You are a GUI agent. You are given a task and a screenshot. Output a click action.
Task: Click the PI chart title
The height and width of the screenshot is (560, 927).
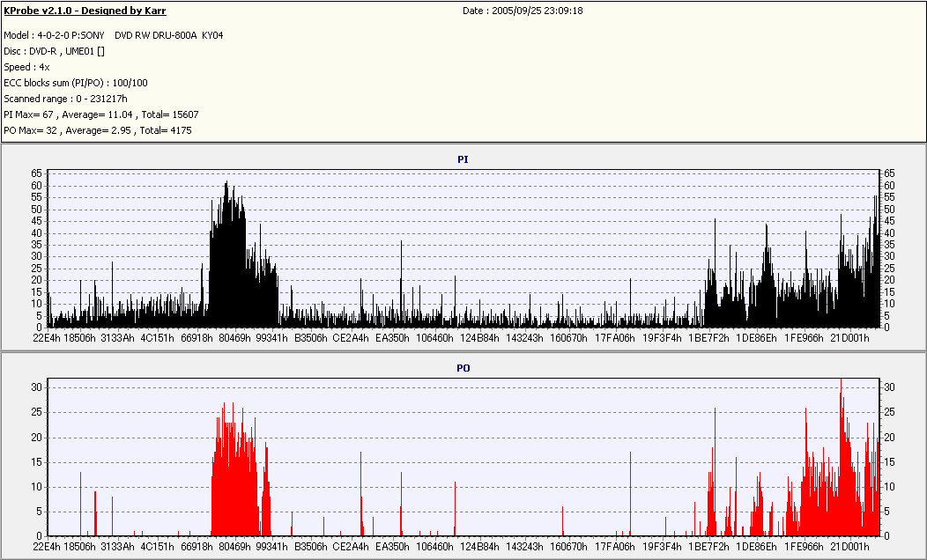[x=463, y=159]
